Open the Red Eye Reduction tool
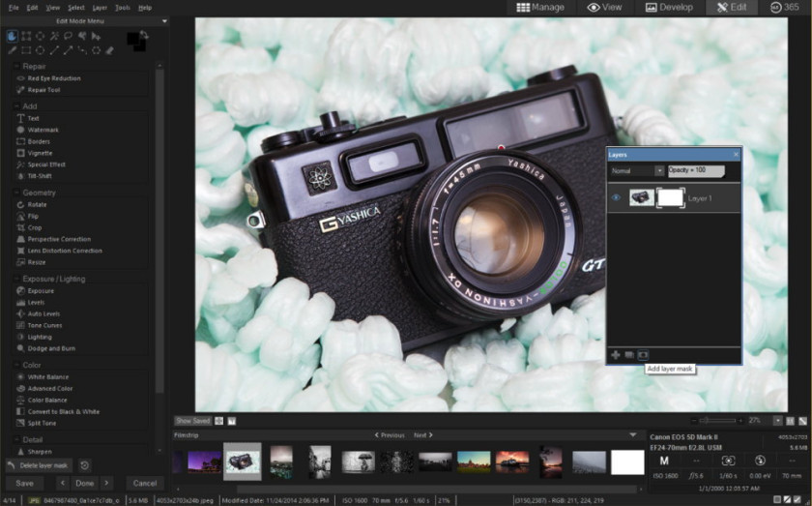The height and width of the screenshot is (506, 812). coord(54,78)
